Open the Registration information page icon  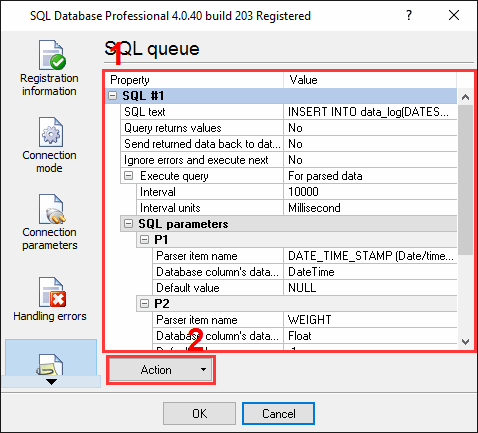pos(52,55)
